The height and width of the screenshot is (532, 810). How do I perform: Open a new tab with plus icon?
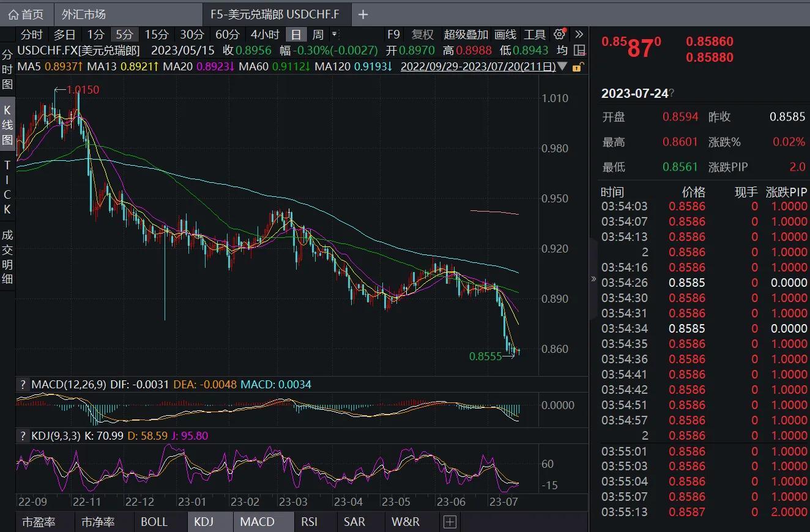(363, 14)
